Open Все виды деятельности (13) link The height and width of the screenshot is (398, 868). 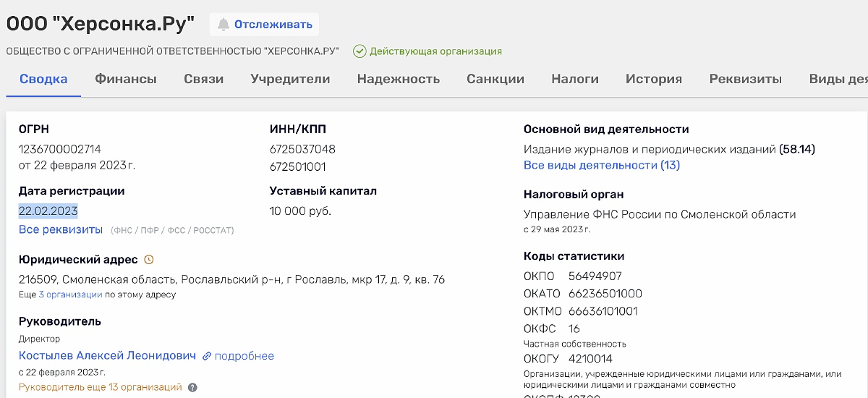point(601,165)
